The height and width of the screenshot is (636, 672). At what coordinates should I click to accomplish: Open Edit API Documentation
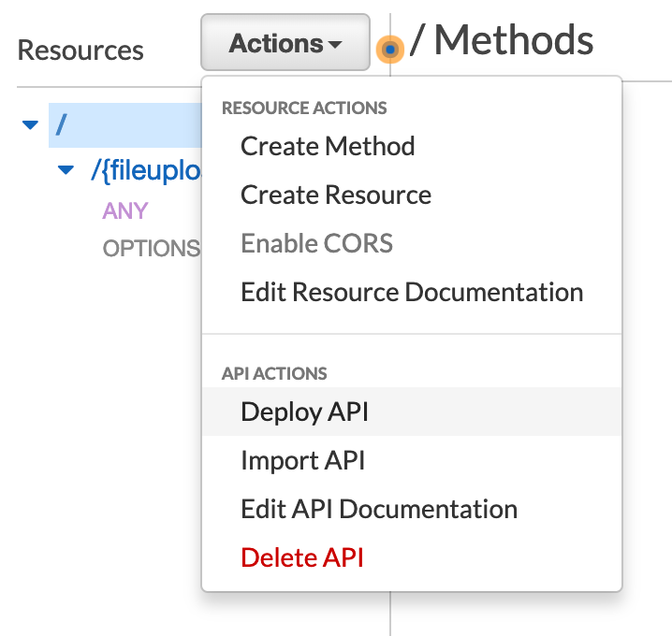click(x=379, y=509)
